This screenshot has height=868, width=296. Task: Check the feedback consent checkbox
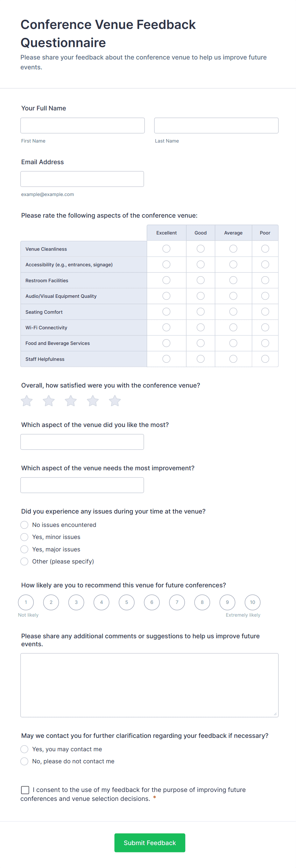25,790
